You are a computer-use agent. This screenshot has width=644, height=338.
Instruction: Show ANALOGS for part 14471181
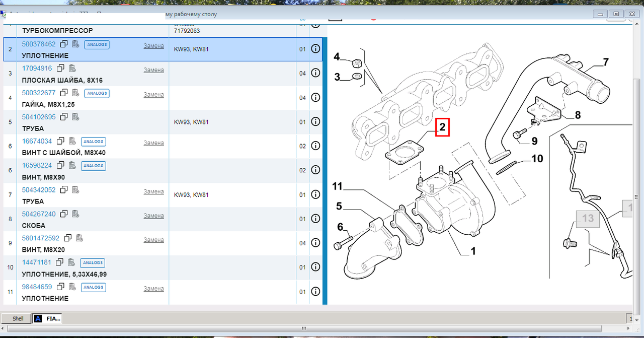coord(93,262)
